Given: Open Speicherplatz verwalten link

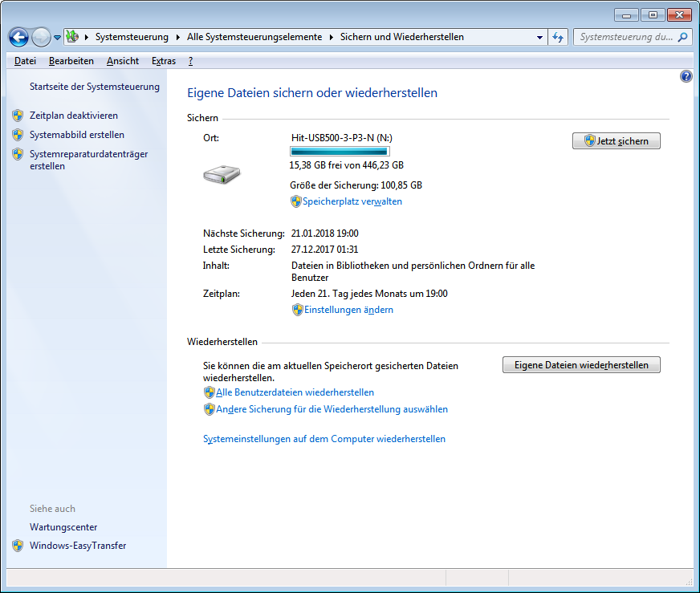Looking at the screenshot, I should click(352, 201).
